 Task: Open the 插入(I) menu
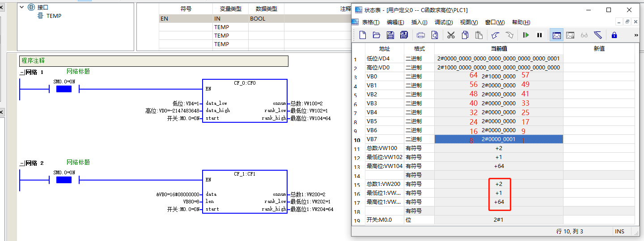point(419,22)
